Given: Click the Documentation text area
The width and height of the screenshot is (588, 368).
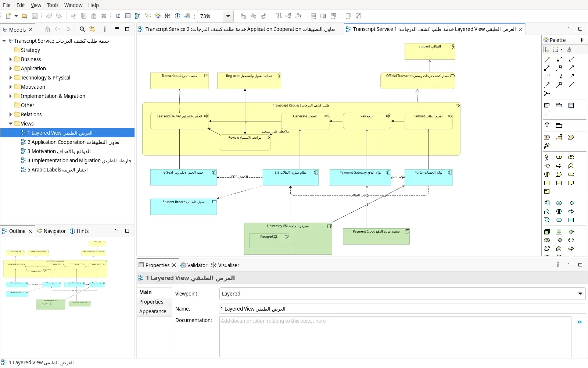Looking at the screenshot, I should point(395,337).
